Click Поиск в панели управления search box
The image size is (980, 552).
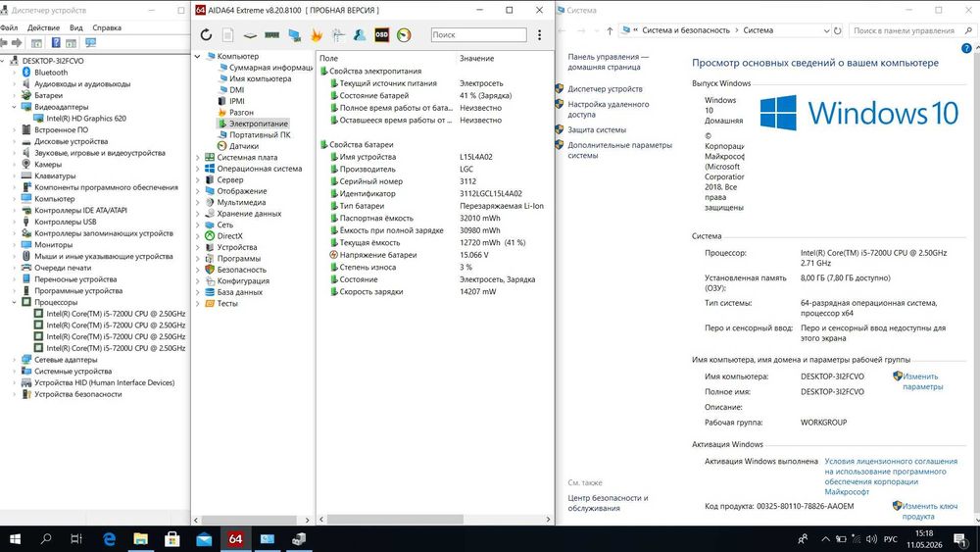click(912, 30)
